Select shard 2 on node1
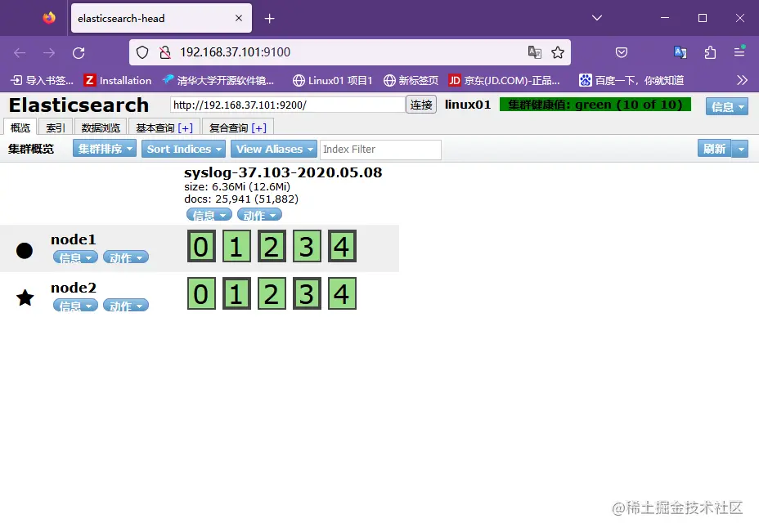The width and height of the screenshot is (759, 532). pos(272,246)
